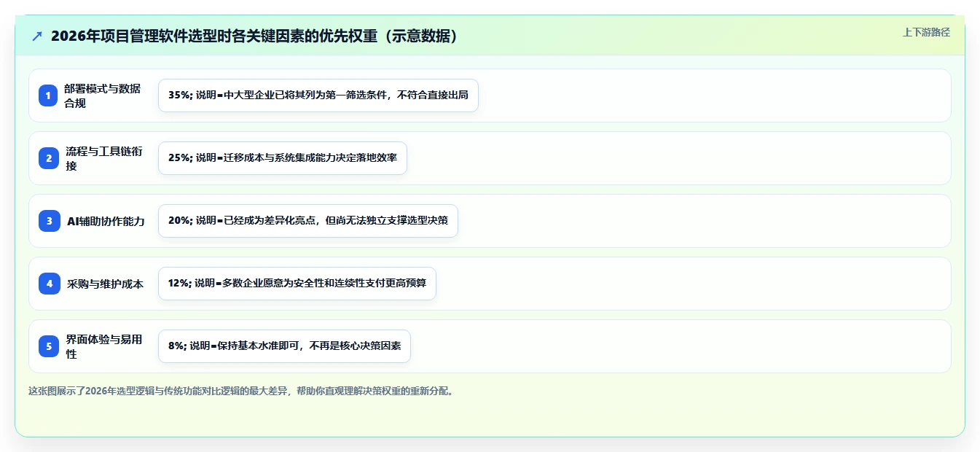Screen dimensions: 980x452
Task: Click the chart title 2026年项目管理软件选型
Action: point(255,36)
